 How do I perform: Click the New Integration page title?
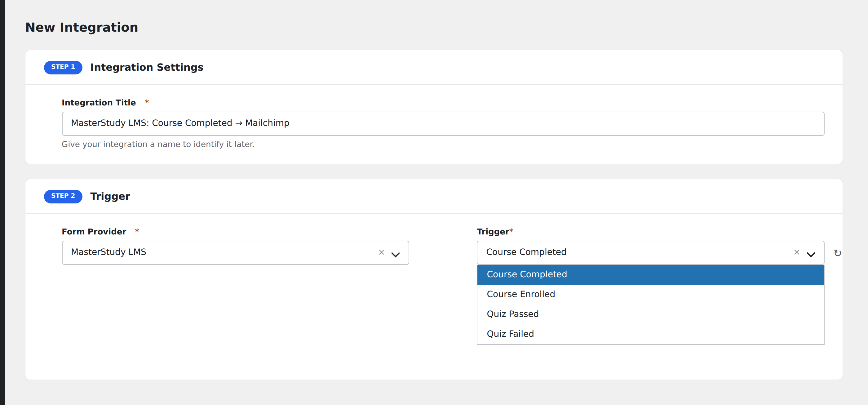click(82, 27)
